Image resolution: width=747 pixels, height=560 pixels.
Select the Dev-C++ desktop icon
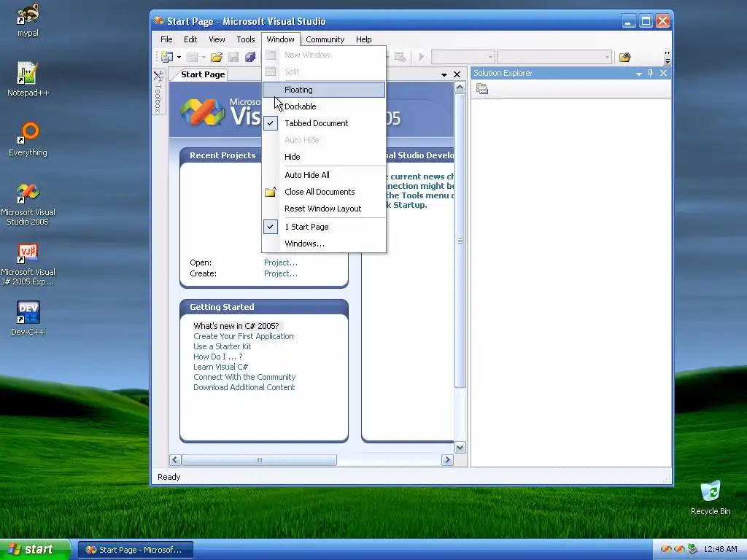[x=28, y=318]
